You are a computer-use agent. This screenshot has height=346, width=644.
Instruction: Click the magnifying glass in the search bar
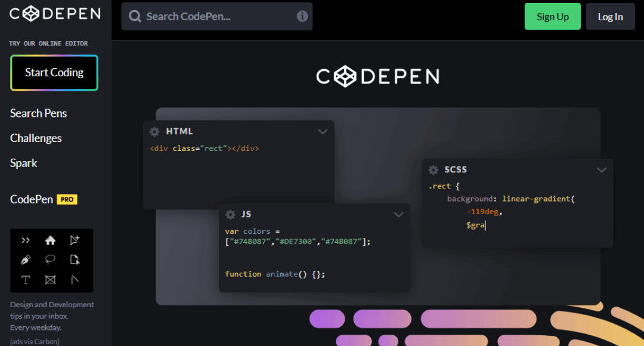pos(135,16)
